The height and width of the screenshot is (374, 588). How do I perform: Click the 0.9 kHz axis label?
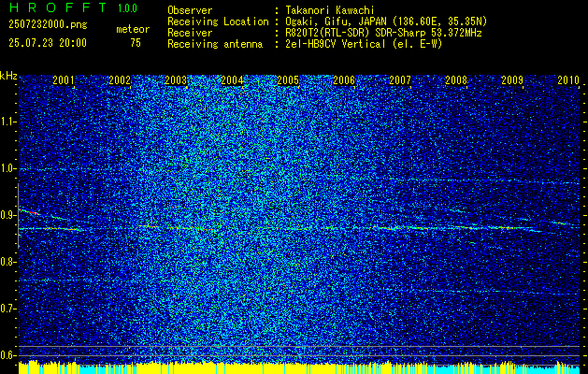(7, 215)
